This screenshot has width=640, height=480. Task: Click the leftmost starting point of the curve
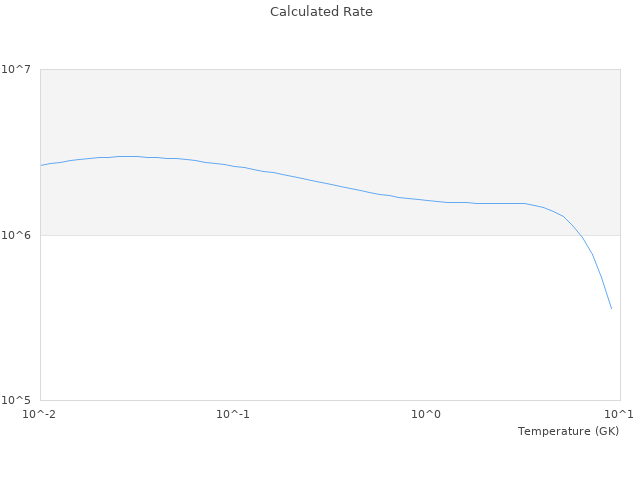41,165
